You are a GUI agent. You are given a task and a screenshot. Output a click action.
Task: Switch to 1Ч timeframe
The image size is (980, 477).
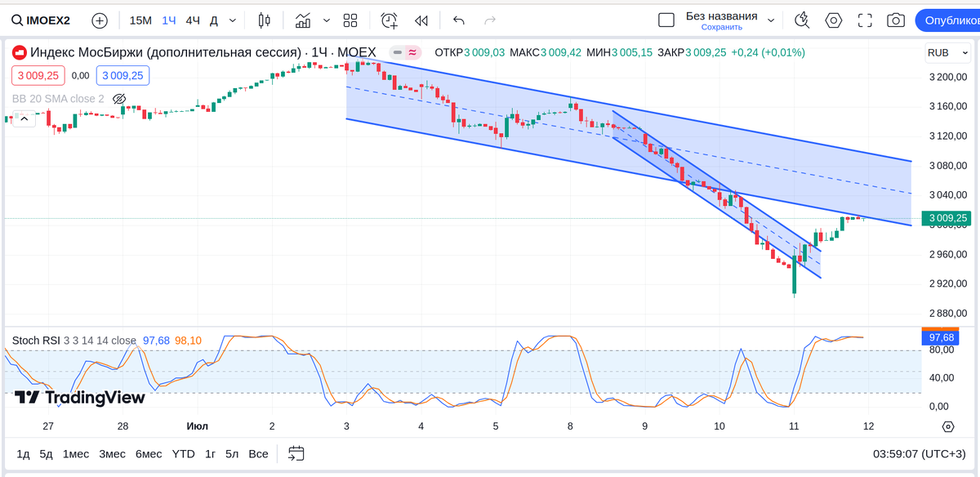pos(168,20)
